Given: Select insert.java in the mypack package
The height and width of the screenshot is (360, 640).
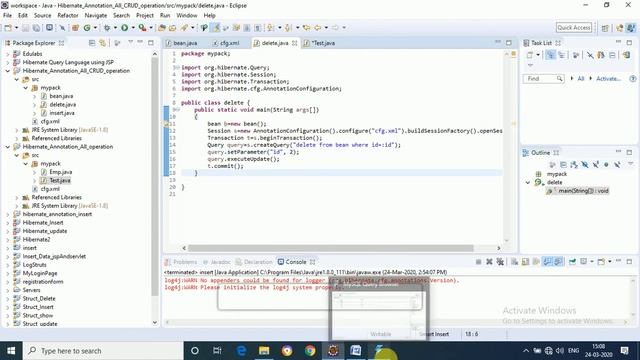Looking at the screenshot, I should [x=62, y=113].
